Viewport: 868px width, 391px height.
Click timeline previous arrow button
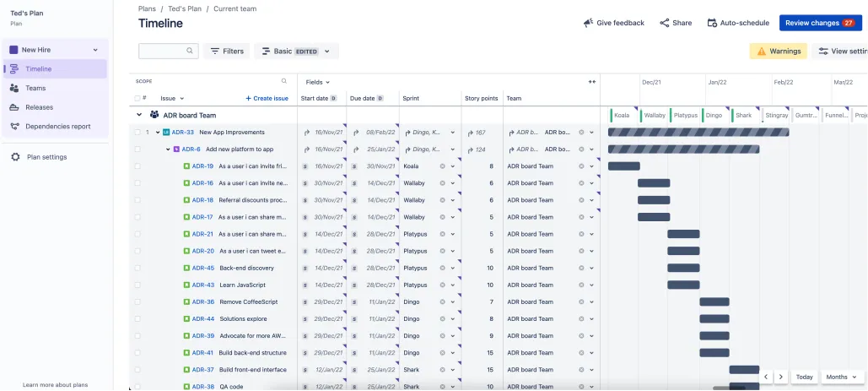pos(766,377)
